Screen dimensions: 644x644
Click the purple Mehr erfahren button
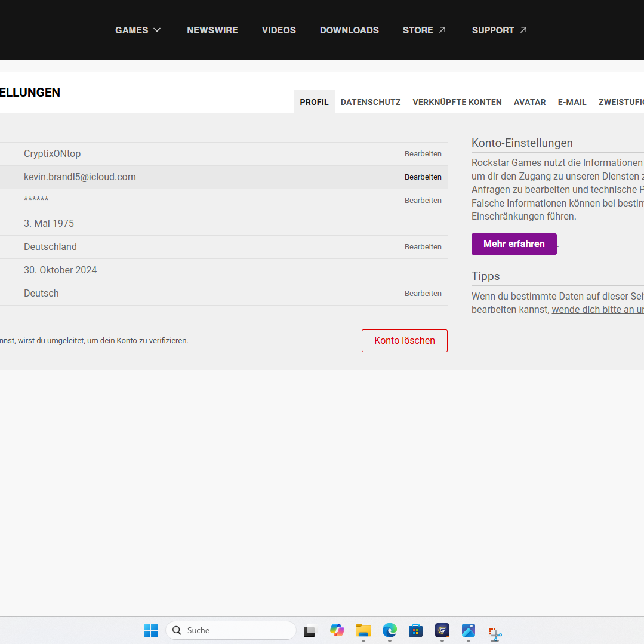click(514, 244)
